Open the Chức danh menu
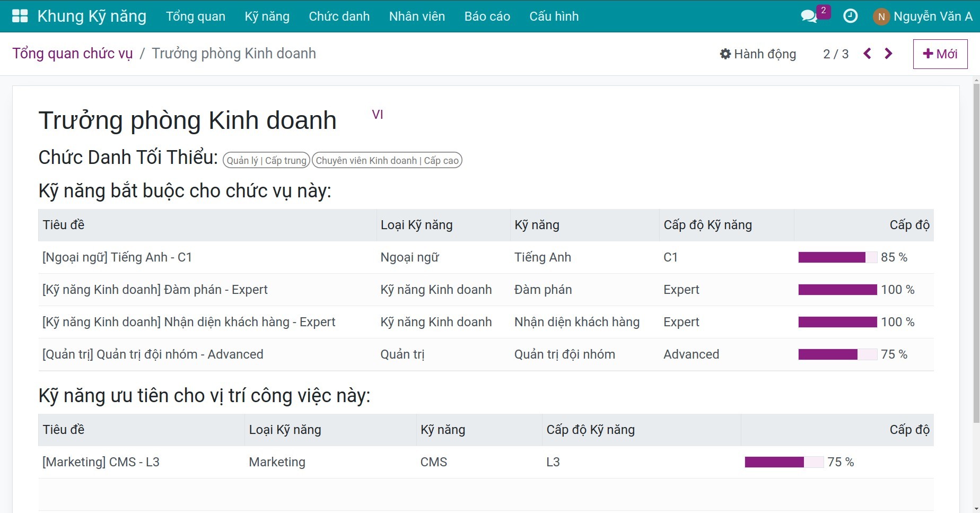 (x=339, y=16)
